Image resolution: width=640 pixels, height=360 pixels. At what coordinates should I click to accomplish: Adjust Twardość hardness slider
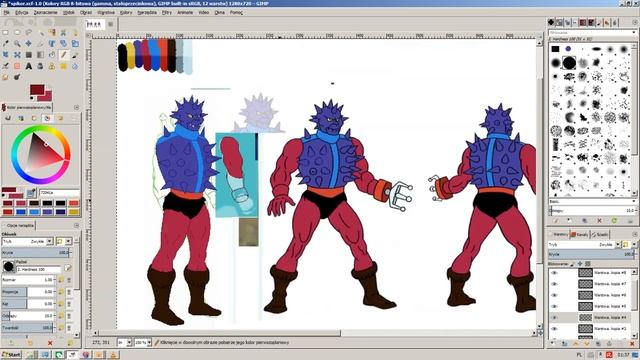coord(28,327)
